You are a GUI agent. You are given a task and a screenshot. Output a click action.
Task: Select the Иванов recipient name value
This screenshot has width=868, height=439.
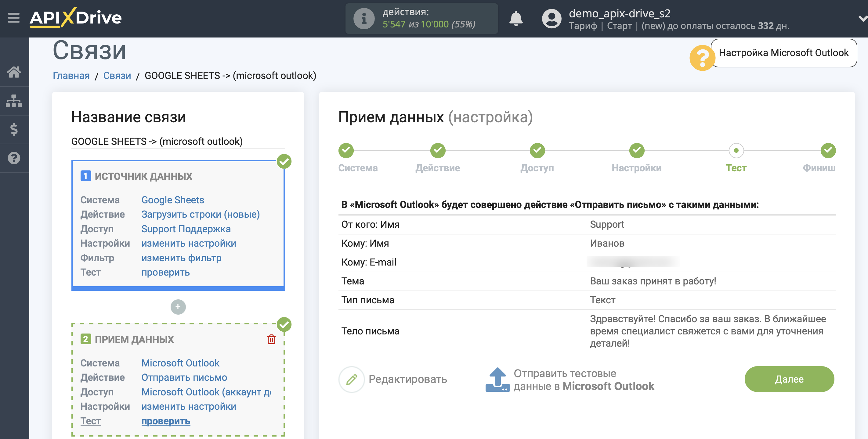607,243
